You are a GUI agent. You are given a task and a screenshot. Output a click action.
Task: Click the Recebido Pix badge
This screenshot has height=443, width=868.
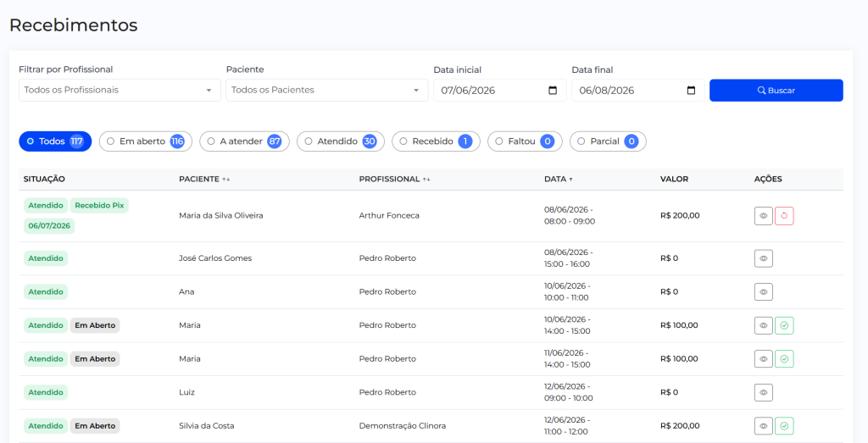[x=99, y=206]
